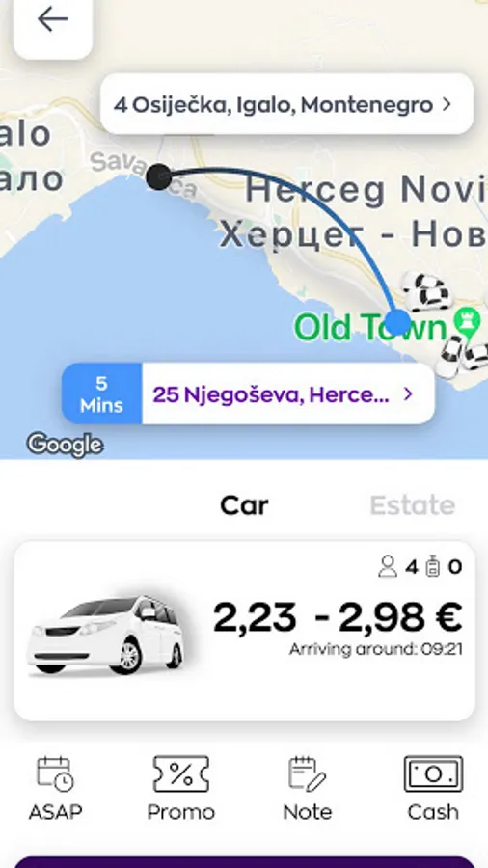Expand the 25 Njegoševa destination chevron
Viewport: 488px width, 868px height.
click(408, 394)
